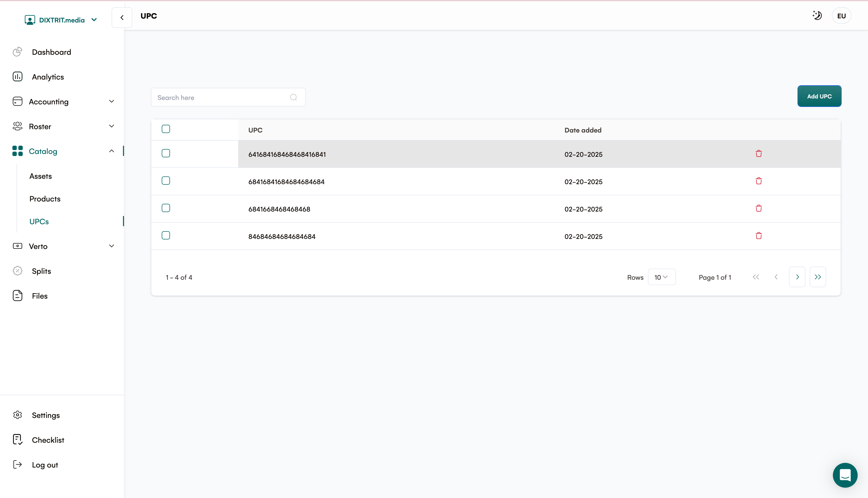
Task: Expand the Roster menu chevron
Action: point(112,126)
